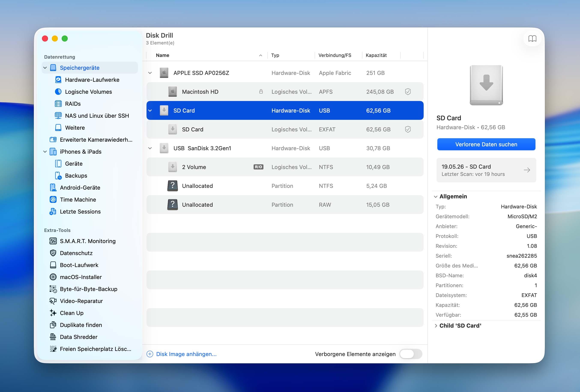This screenshot has height=392, width=580.
Task: Open iPhones & iPads section
Action: 81,152
